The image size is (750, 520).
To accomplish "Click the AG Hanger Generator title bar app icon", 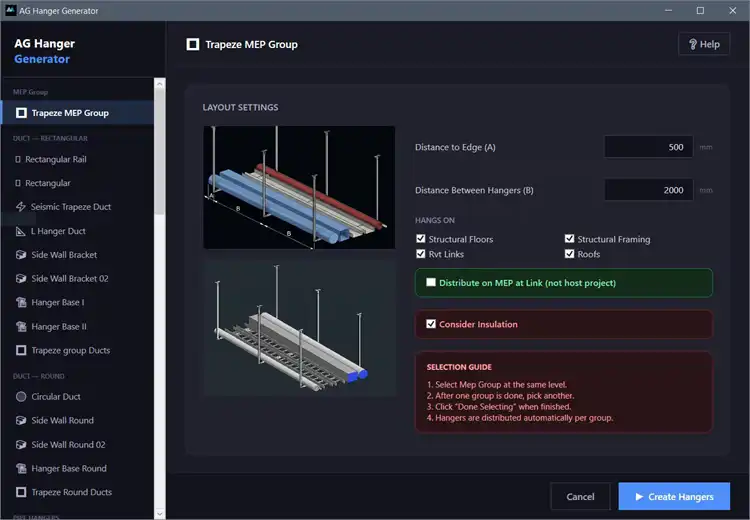I will (x=11, y=11).
